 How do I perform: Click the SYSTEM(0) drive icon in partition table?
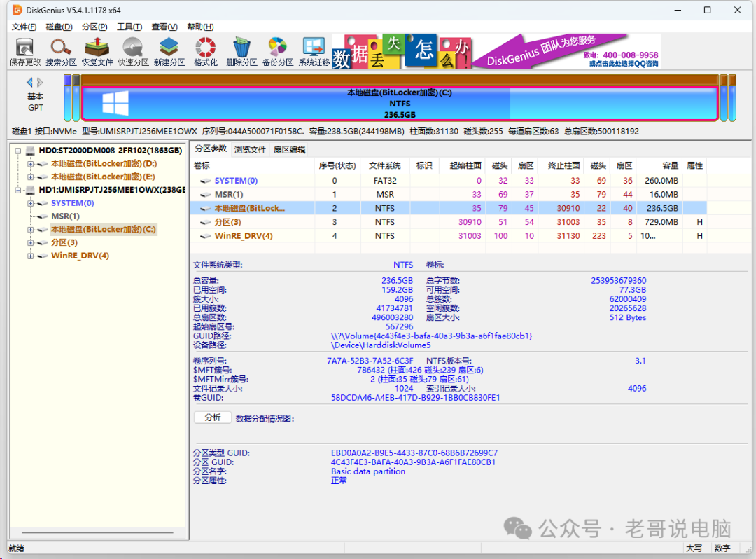point(206,181)
